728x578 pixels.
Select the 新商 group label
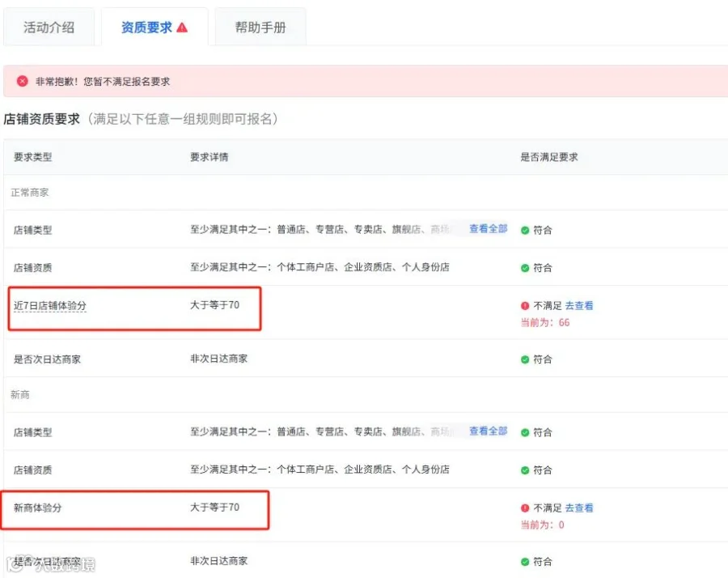20,394
